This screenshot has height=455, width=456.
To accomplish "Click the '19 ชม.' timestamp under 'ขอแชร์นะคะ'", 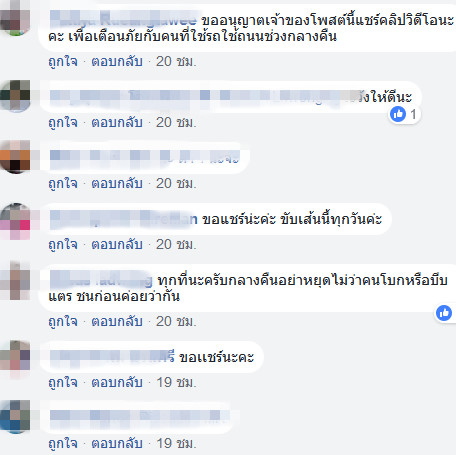I will point(176,383).
